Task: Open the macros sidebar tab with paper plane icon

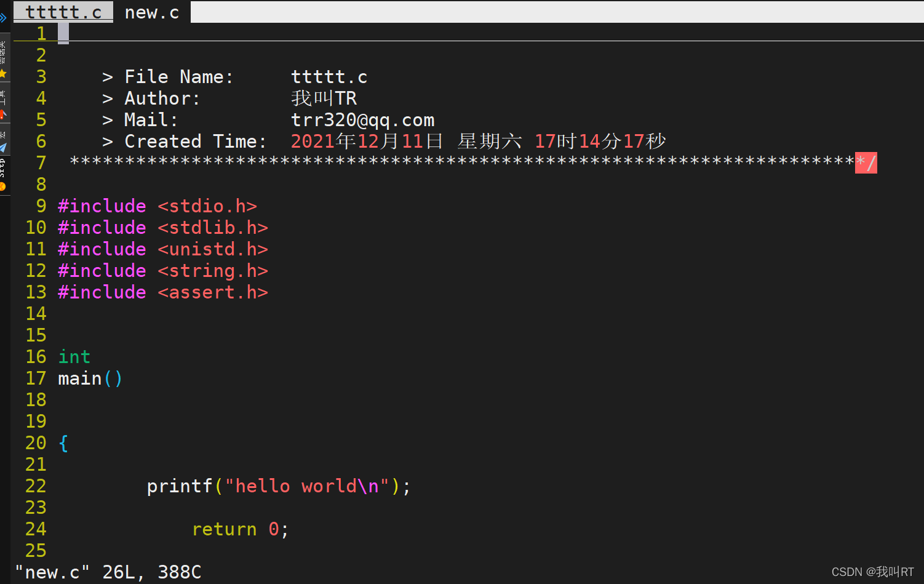Action: point(4,140)
